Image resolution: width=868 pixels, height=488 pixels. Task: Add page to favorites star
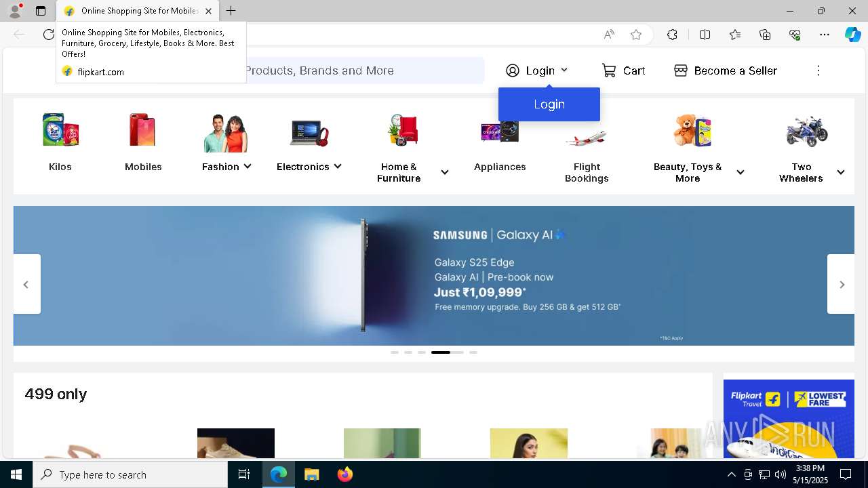pos(636,35)
